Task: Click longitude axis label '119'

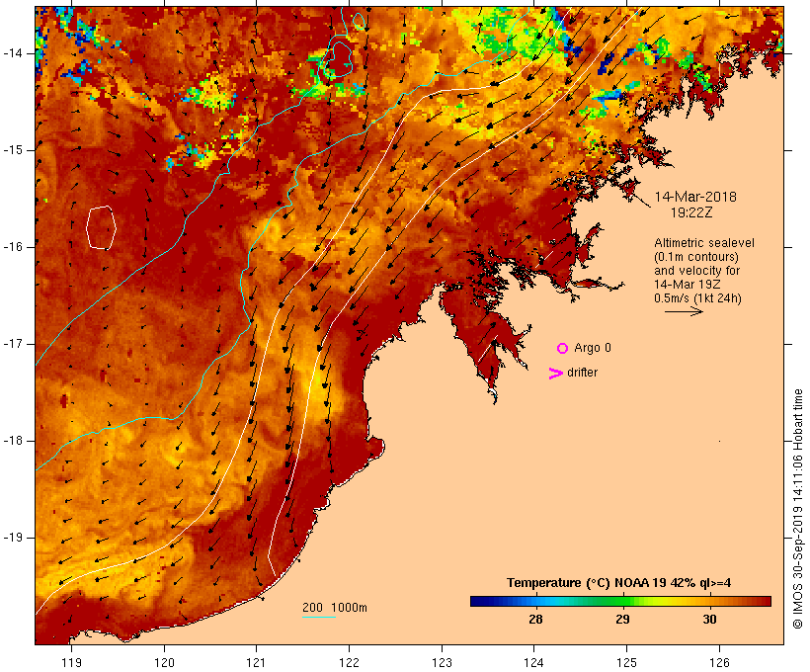Action: tap(71, 662)
